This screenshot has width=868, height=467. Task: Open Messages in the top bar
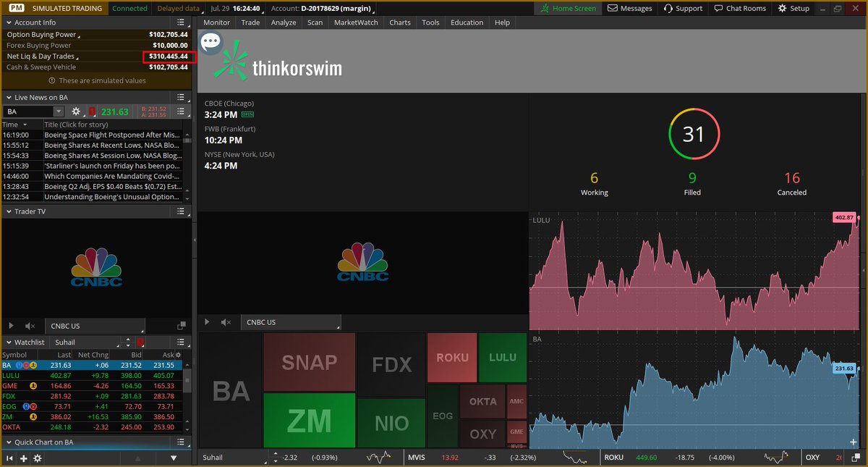(629, 8)
